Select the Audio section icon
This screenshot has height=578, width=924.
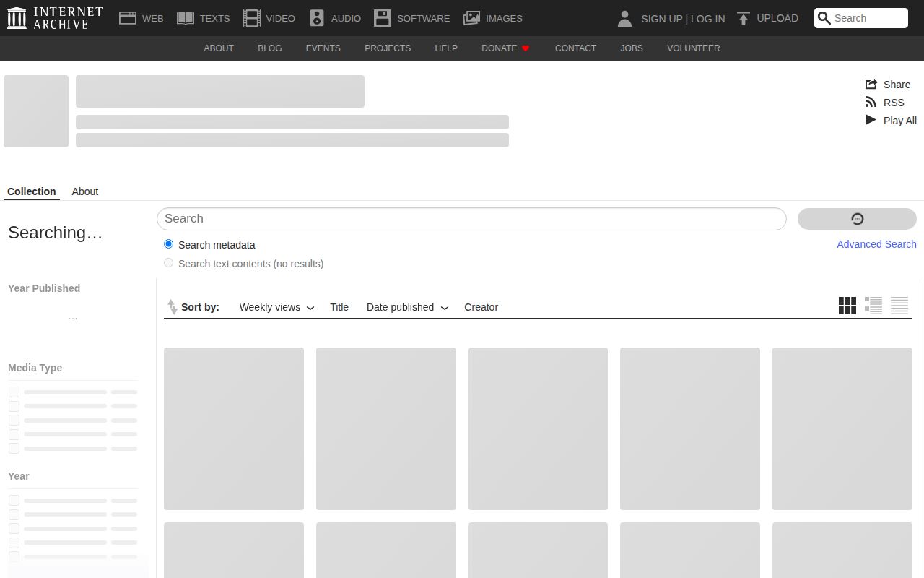tap(316, 17)
